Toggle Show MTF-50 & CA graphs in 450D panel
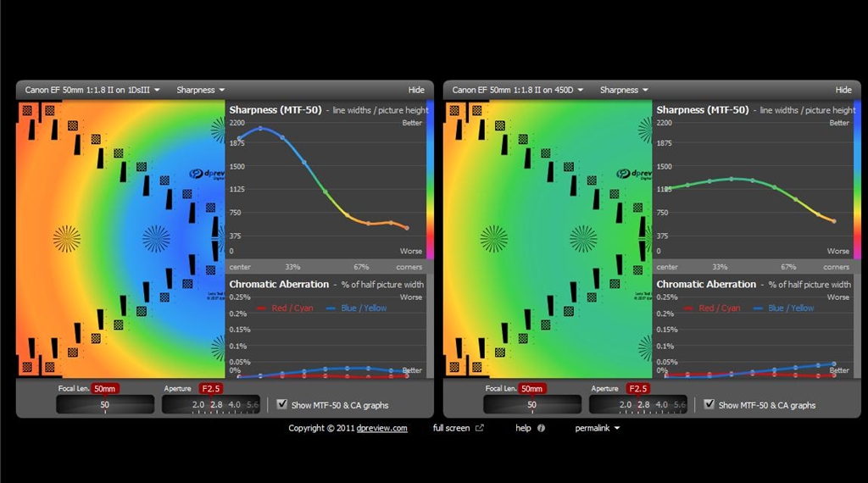This screenshot has width=868, height=483. [709, 404]
